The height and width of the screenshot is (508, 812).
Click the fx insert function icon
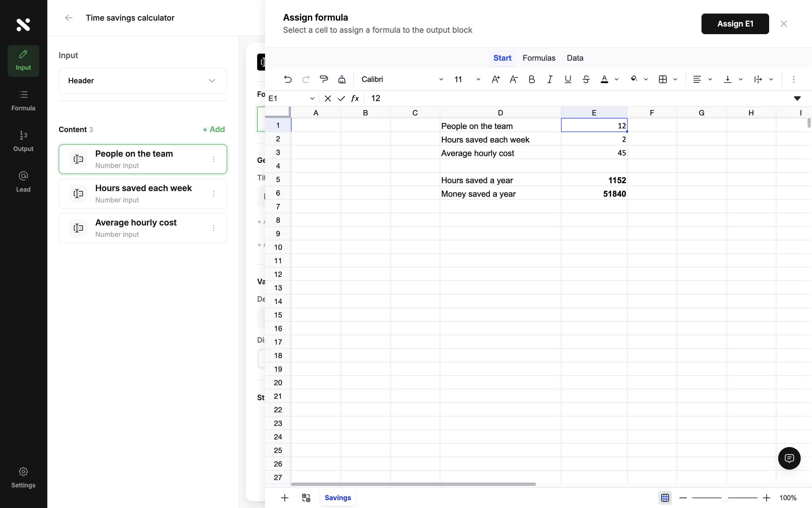pos(355,98)
